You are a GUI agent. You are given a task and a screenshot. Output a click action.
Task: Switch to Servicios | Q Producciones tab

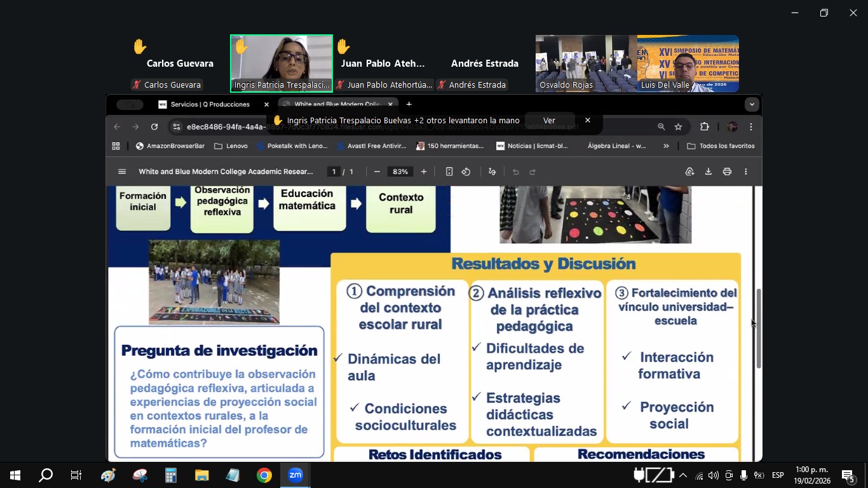[210, 104]
